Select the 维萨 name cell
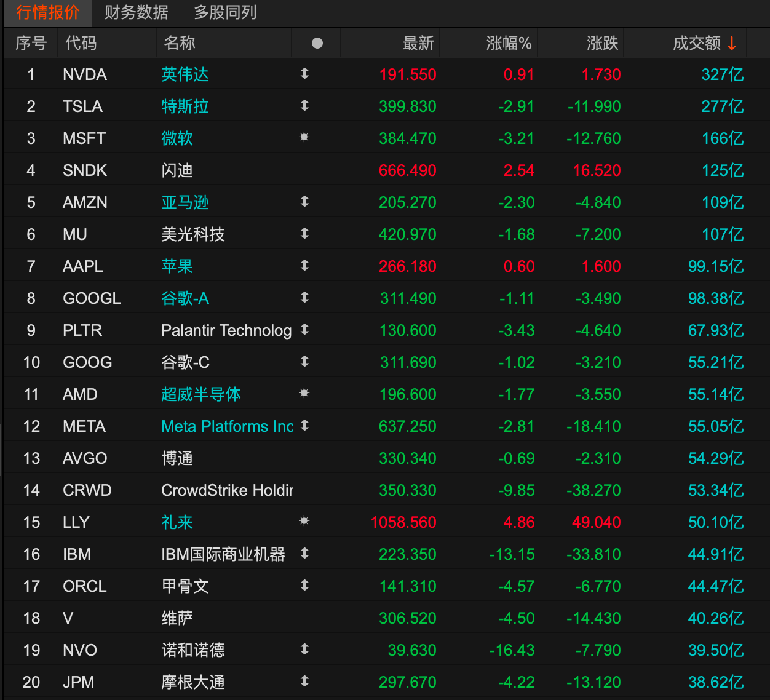770x700 pixels. (177, 618)
